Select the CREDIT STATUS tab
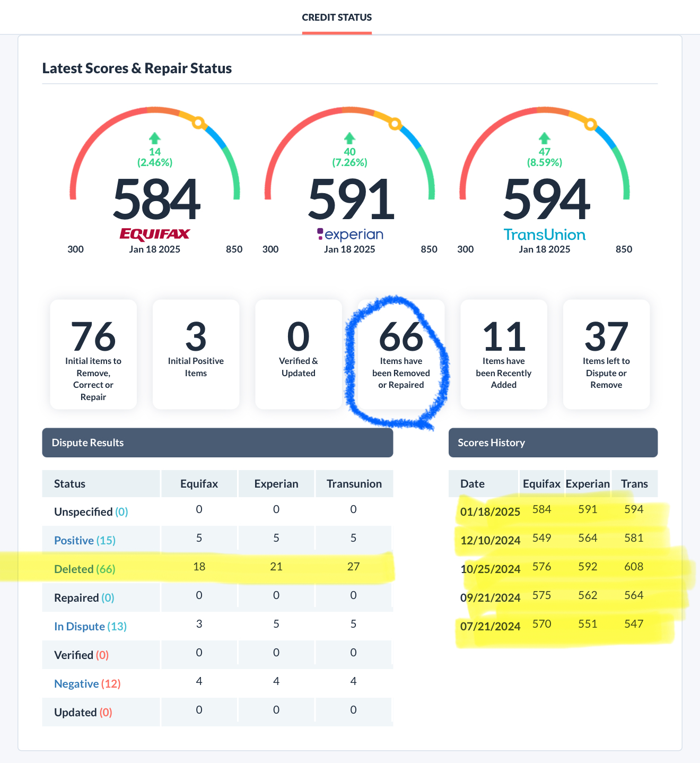 [x=337, y=18]
